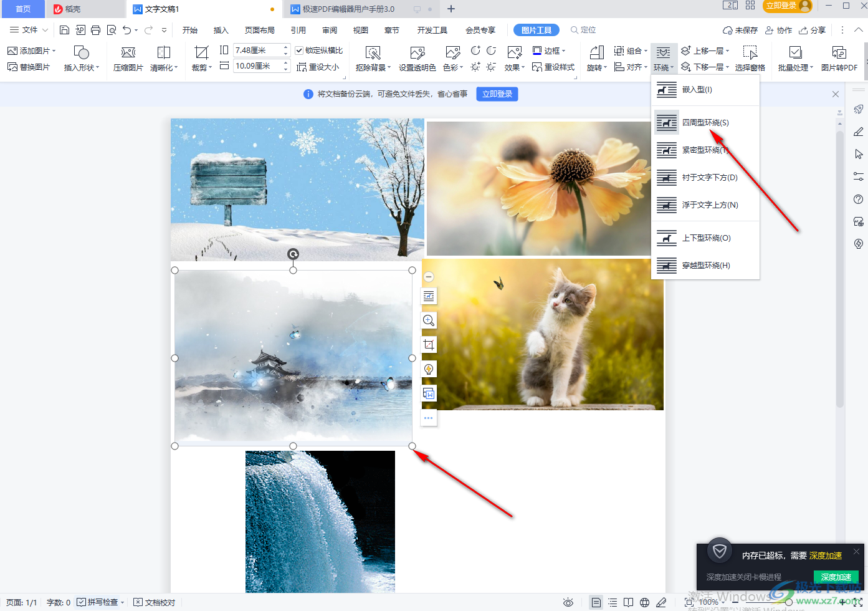Expand the undo history dropdown arrow
Image resolution: width=868 pixels, height=611 pixels.
[136, 30]
